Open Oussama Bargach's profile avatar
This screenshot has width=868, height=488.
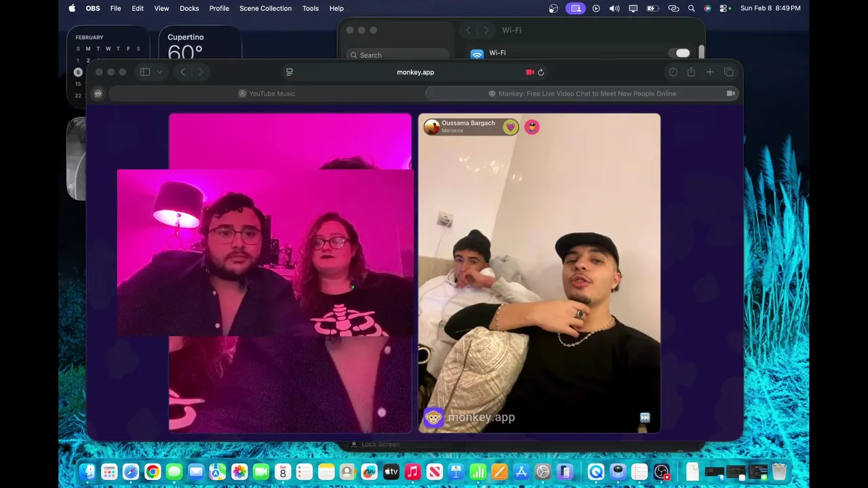tap(431, 127)
